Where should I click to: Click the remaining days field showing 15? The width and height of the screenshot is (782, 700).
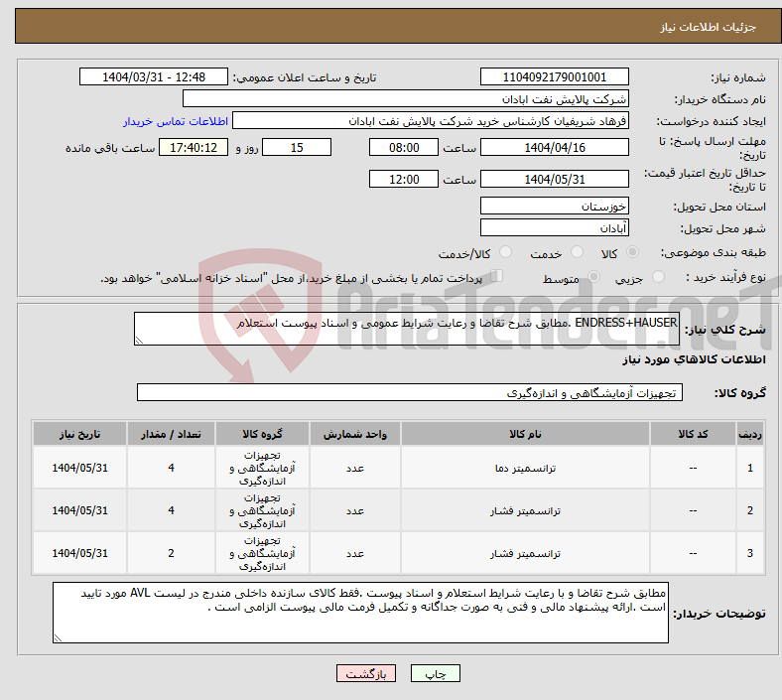(x=297, y=147)
